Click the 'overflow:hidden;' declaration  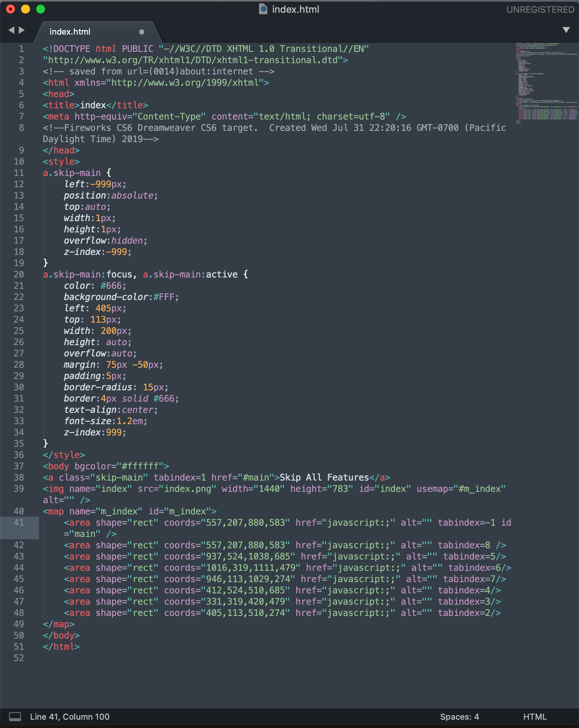click(x=106, y=241)
